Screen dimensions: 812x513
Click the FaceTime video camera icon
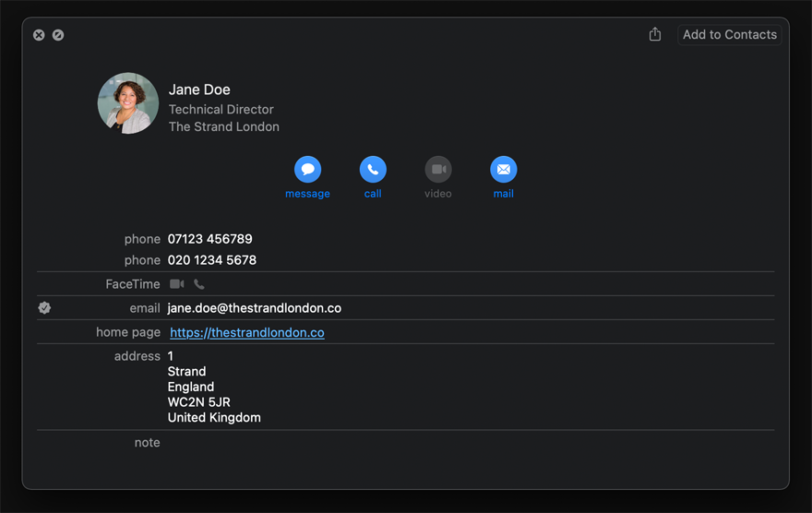point(177,284)
